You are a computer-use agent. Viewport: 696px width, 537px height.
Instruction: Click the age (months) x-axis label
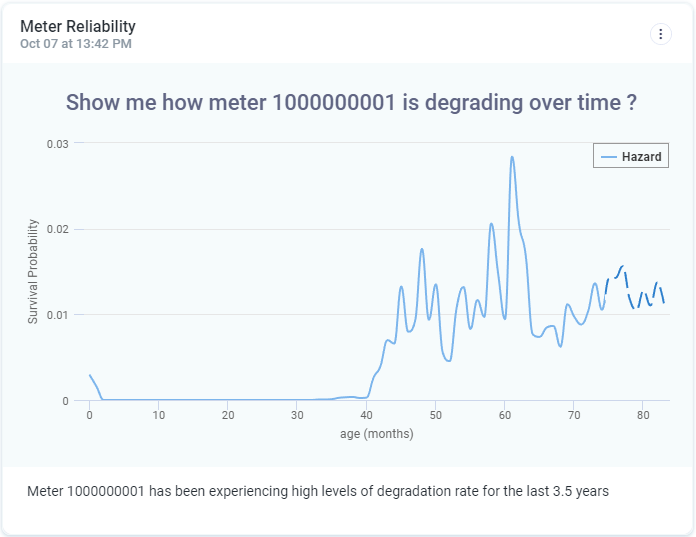[376, 434]
